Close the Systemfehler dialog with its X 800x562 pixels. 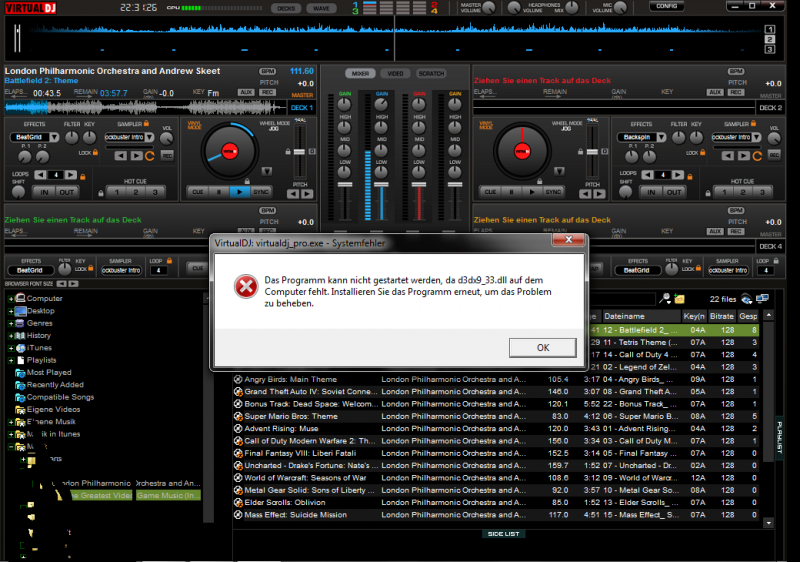point(568,240)
